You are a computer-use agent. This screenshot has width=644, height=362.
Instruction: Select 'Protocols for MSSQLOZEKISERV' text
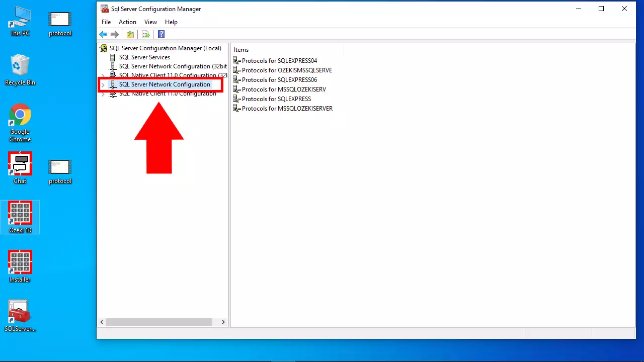tap(284, 89)
